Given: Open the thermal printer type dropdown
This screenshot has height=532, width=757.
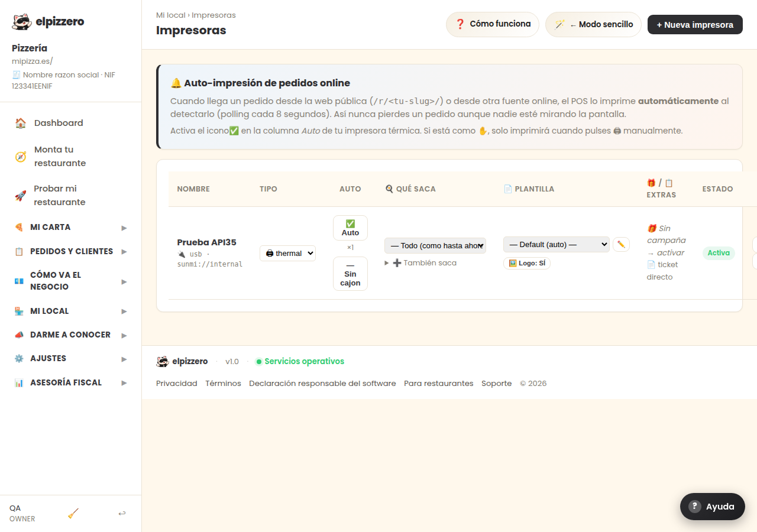Looking at the screenshot, I should coord(287,253).
